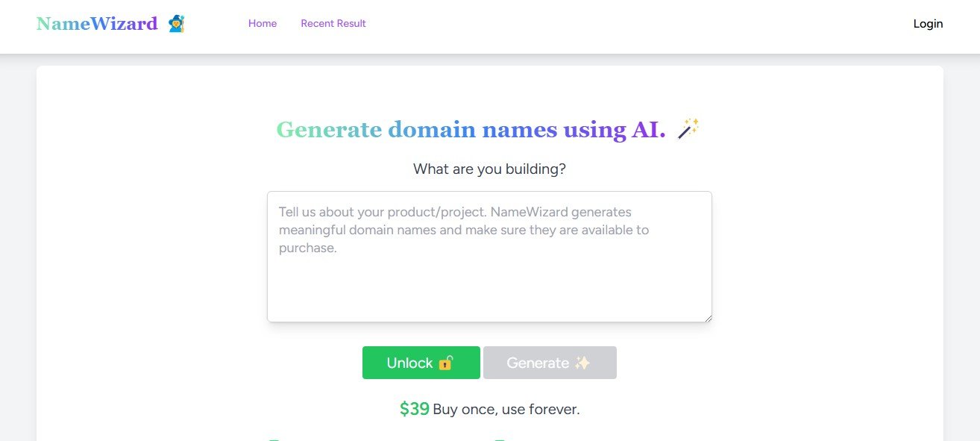Click the magic wand icon after the headline

[688, 129]
